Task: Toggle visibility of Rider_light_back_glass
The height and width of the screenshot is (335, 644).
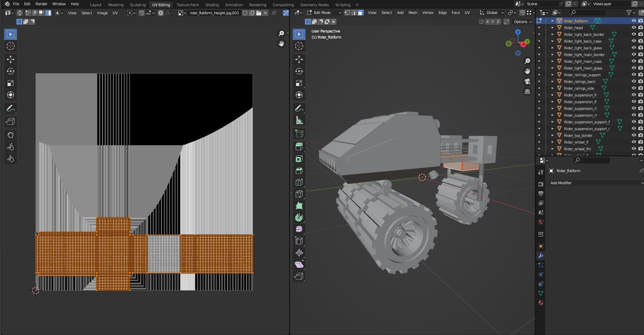Action: click(x=634, y=48)
